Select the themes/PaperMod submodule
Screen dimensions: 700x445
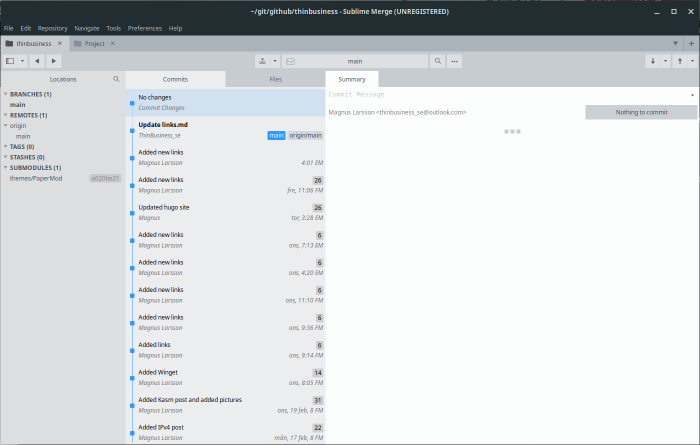pos(36,178)
